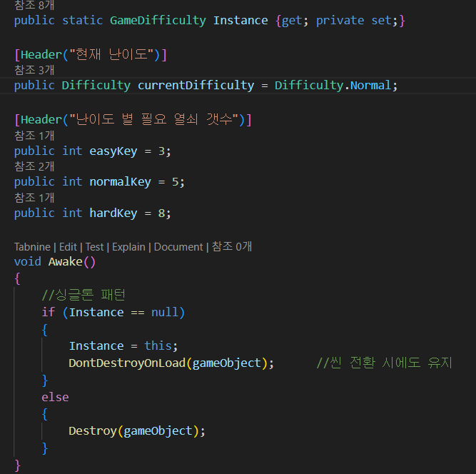Click the opening brace of the Awake body
The image size is (476, 474).
(17, 278)
